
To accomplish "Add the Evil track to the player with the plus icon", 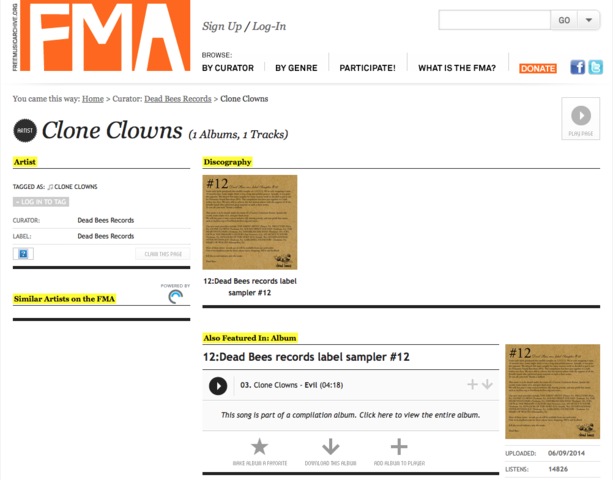I will pyautogui.click(x=472, y=385).
